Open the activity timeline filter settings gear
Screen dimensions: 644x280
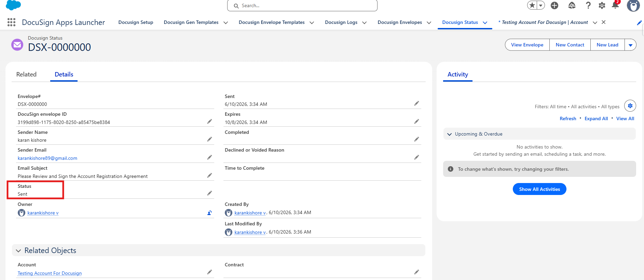click(x=630, y=106)
